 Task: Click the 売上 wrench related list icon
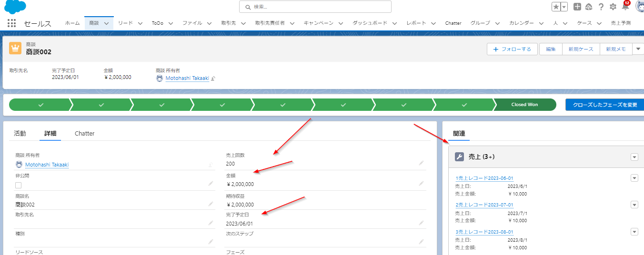(460, 157)
